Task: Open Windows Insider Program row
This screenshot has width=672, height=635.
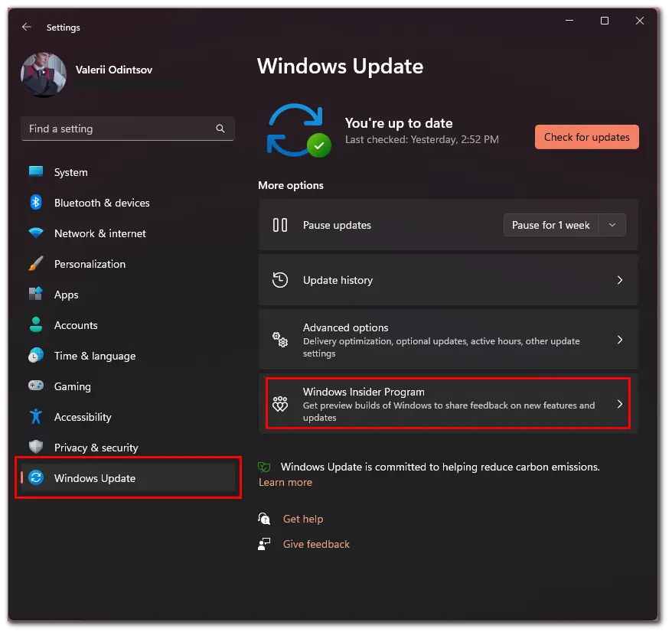Action: coord(449,404)
